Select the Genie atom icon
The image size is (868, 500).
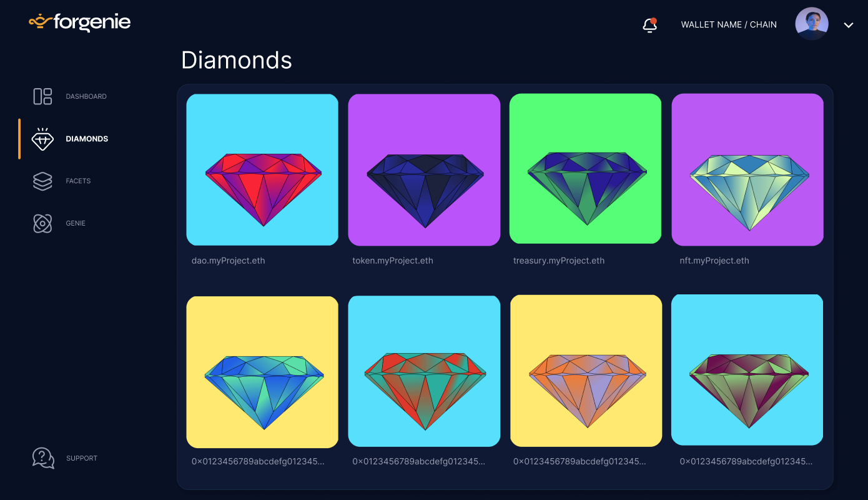coord(42,223)
